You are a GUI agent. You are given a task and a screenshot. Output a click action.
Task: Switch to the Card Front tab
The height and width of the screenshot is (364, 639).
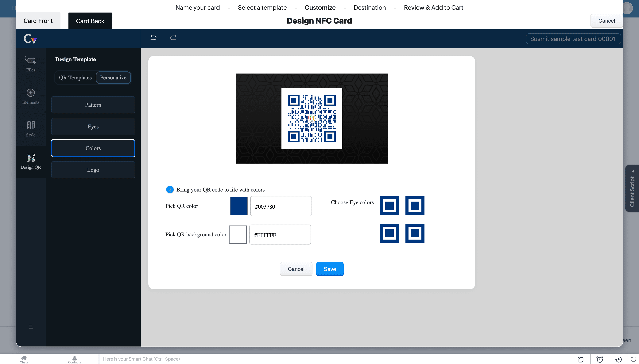38,21
